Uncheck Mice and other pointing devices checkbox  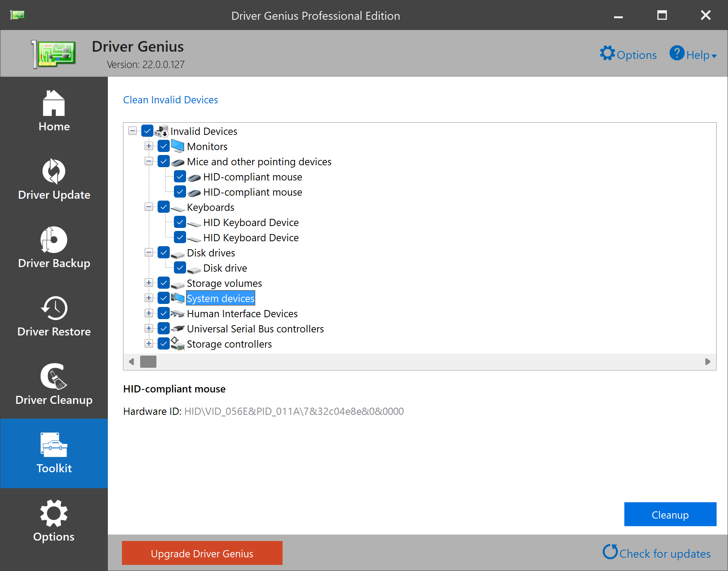(x=163, y=161)
